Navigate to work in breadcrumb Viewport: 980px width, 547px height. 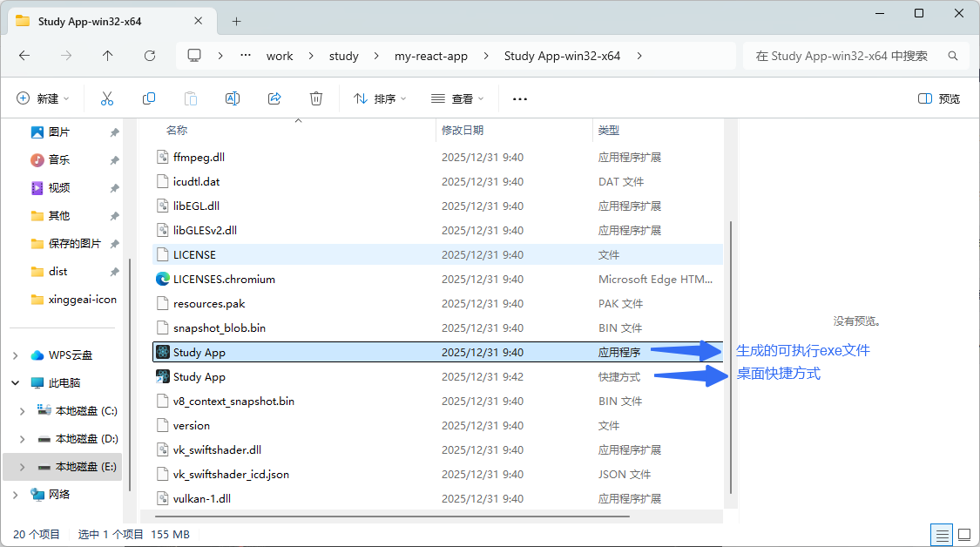tap(280, 56)
